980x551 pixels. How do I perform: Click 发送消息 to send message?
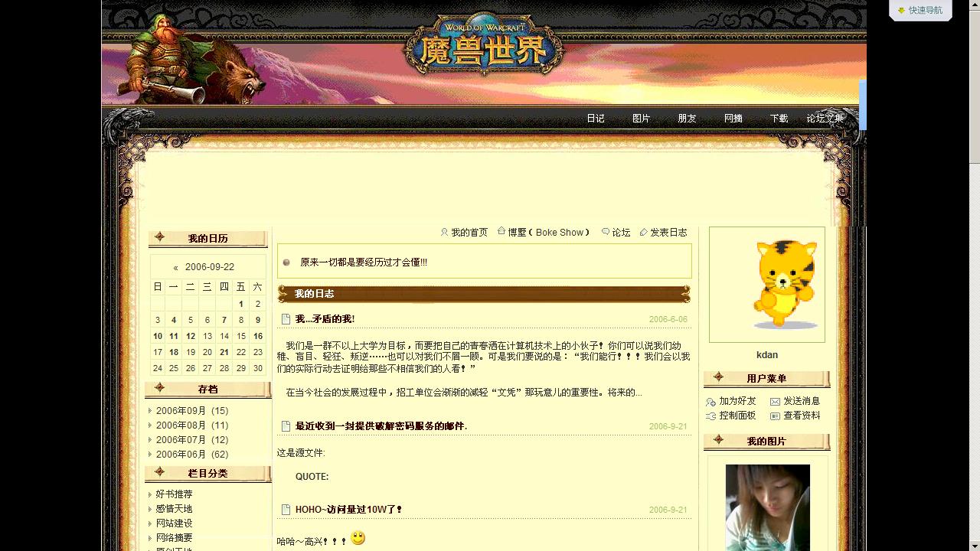point(802,401)
